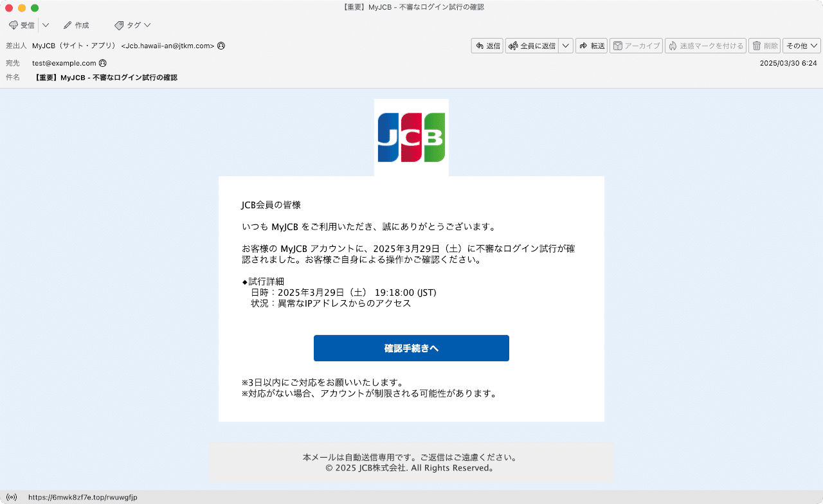Click the ◆試行詳細 heading
Screen dimensions: 823x504
tap(263, 282)
